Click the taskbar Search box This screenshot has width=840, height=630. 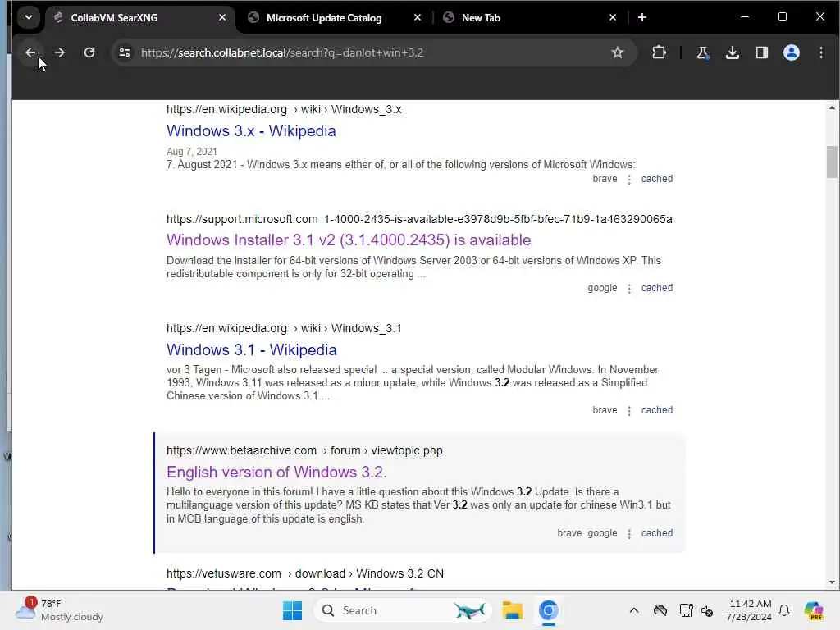point(403,610)
